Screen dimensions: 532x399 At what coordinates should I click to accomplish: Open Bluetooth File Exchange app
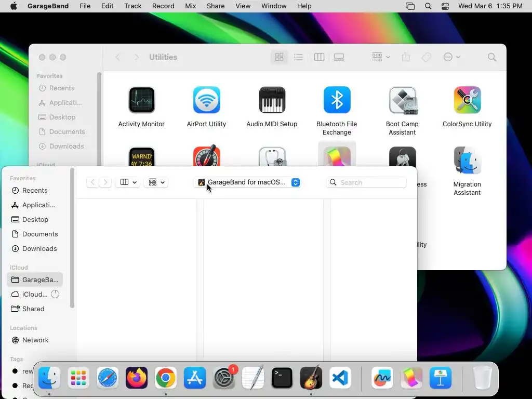(x=337, y=100)
